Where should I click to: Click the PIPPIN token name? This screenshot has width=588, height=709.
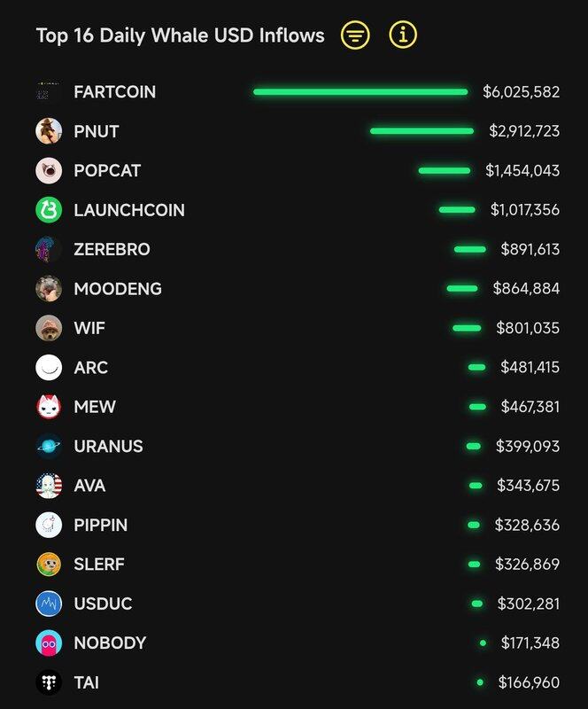tap(101, 525)
